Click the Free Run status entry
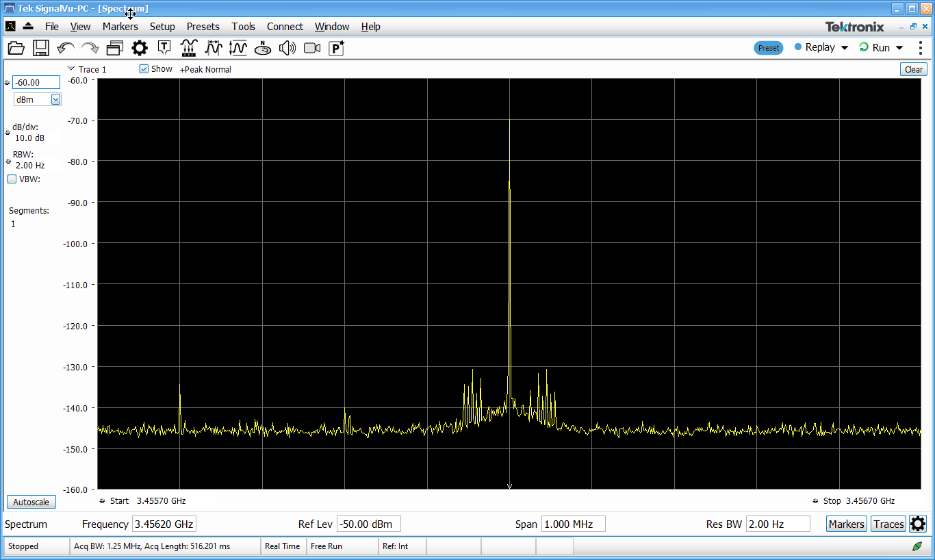Image resolution: width=935 pixels, height=560 pixels. click(x=342, y=546)
